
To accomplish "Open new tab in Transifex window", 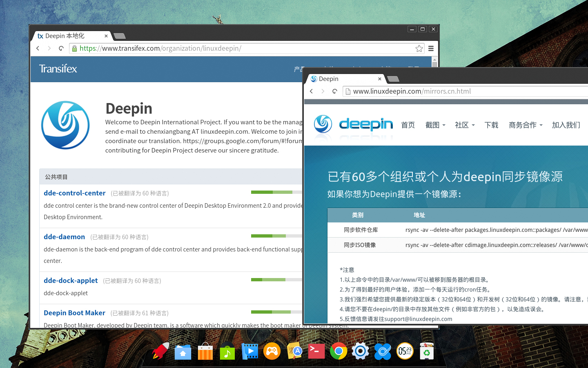I will (120, 36).
